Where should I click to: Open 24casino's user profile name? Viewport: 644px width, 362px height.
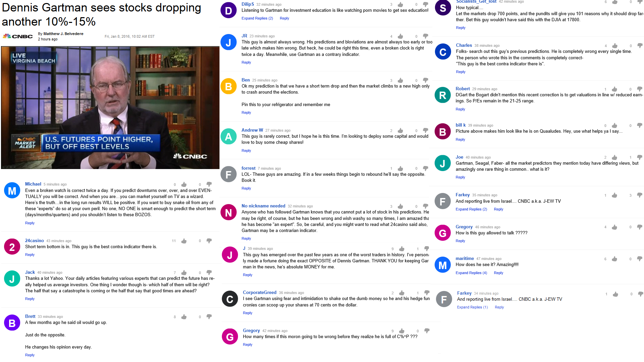pyautogui.click(x=34, y=240)
